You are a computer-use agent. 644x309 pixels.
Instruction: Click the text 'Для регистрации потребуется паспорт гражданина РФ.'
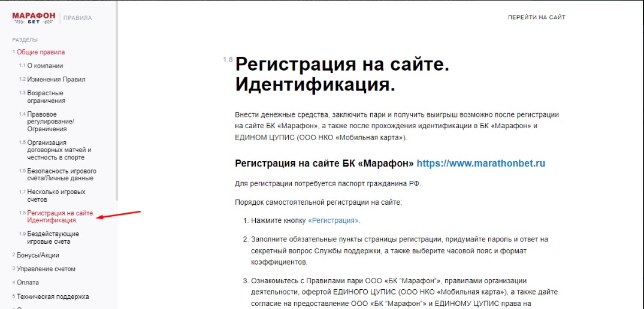[328, 184]
